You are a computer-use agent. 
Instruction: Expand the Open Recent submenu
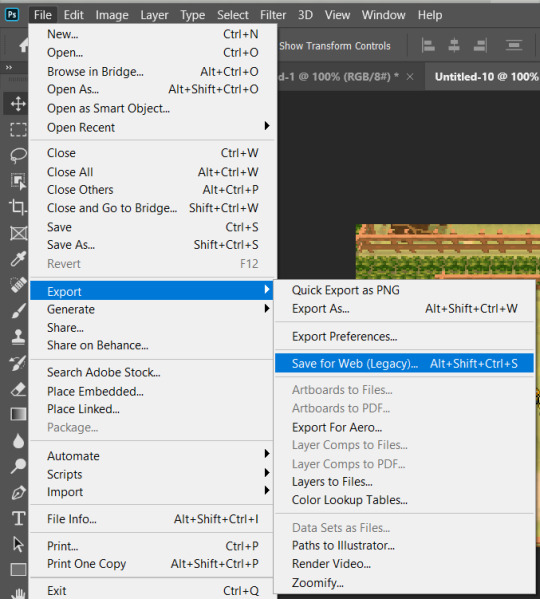[x=152, y=127]
